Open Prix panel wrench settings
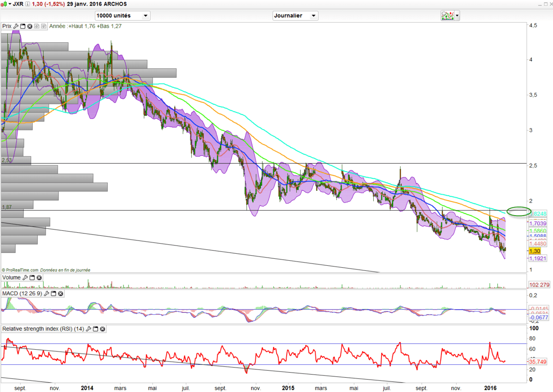The width and height of the screenshot is (553, 392). point(16,26)
